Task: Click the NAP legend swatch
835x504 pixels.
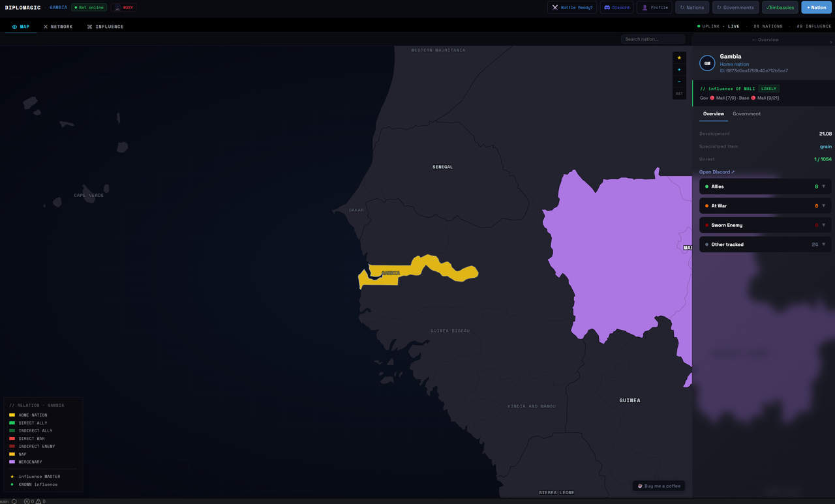Action: [x=12, y=454]
